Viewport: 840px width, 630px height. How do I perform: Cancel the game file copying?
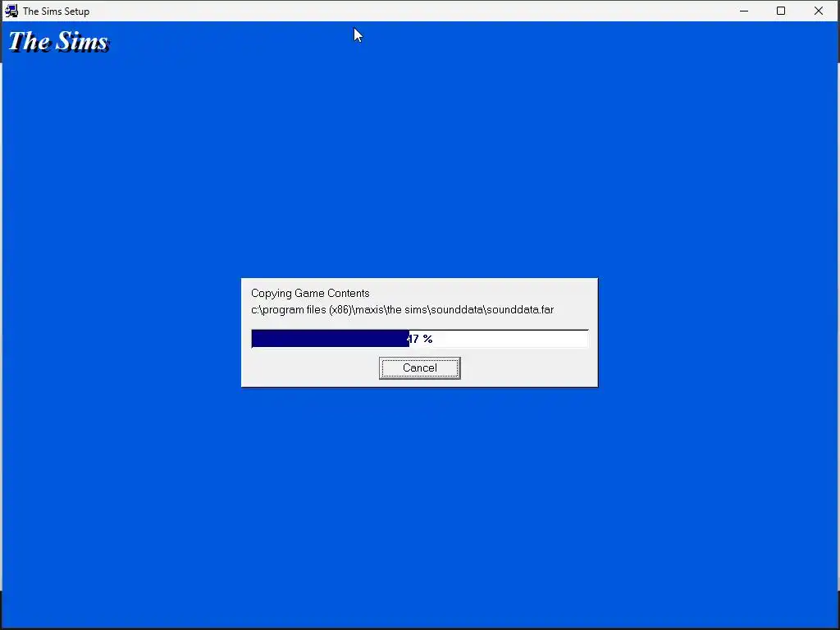click(419, 368)
